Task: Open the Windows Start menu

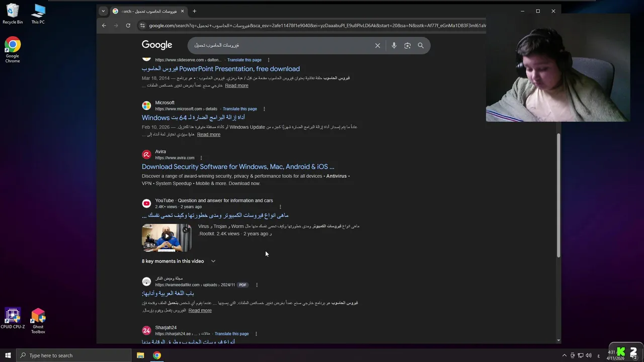Action: click(8, 355)
